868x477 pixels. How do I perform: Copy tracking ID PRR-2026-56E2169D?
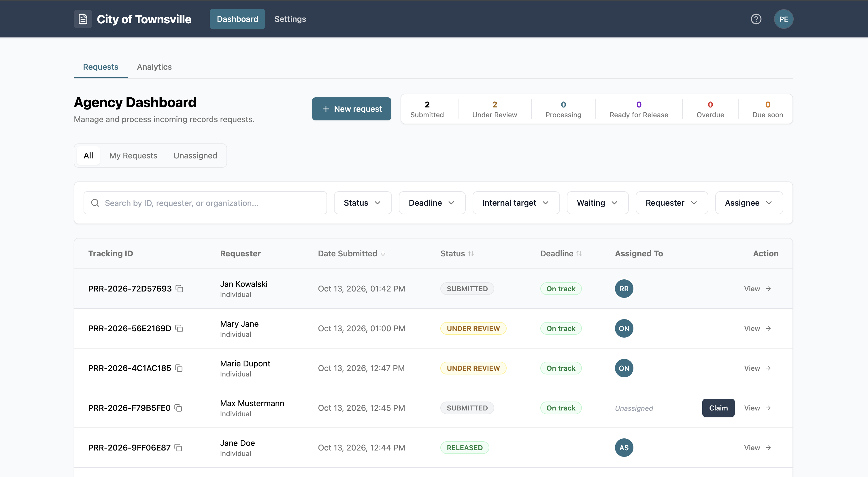[x=179, y=328]
